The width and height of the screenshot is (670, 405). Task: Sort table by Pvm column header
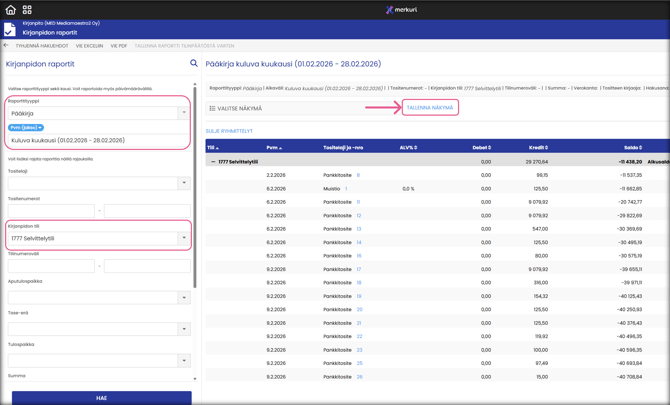273,147
